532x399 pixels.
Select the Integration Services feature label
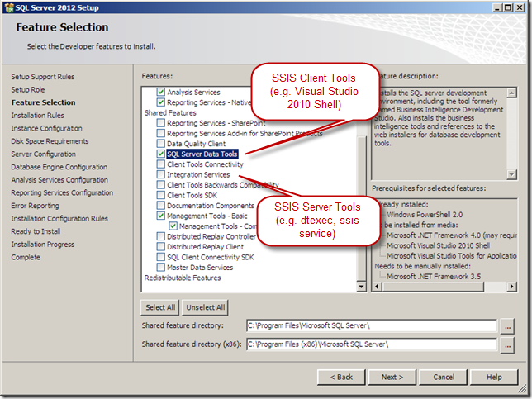(x=198, y=175)
